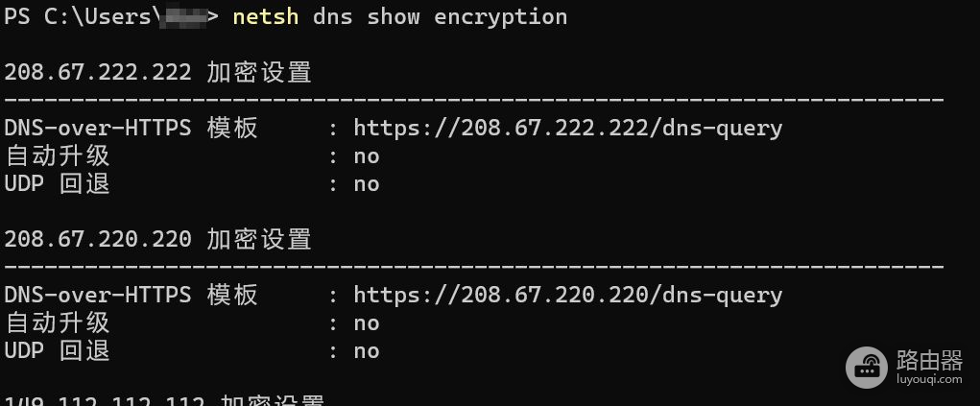
Task: Click the 路由器 watermark label
Action: click(928, 360)
